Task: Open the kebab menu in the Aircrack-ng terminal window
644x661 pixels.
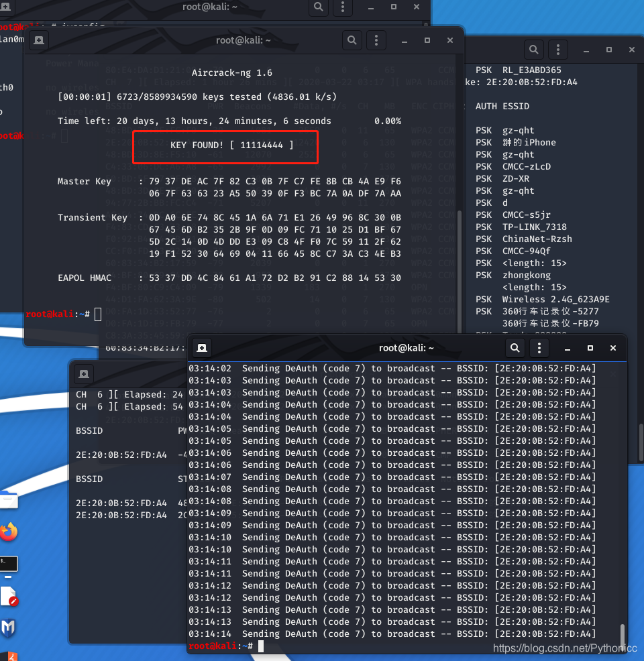Action: click(x=376, y=40)
